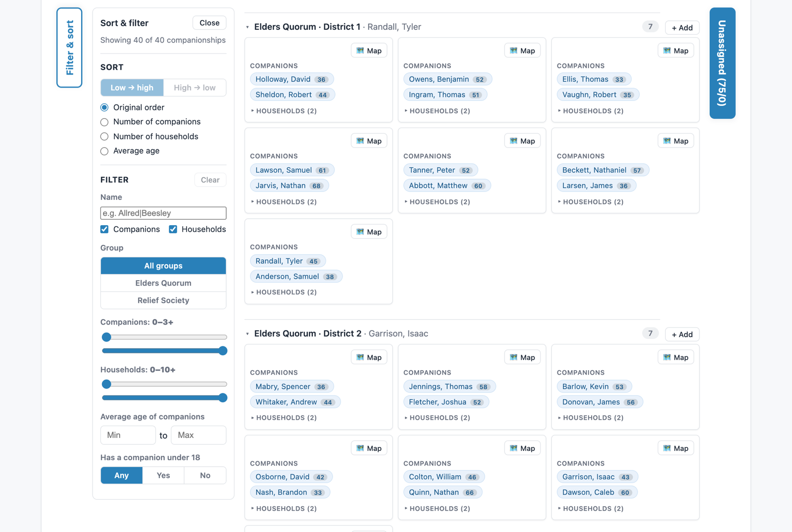Open Map on Randall, Tyler card

[x=369, y=232]
